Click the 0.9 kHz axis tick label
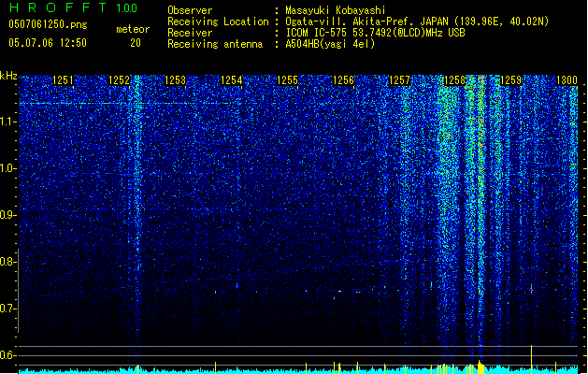This screenshot has width=588, height=374. click(x=7, y=214)
